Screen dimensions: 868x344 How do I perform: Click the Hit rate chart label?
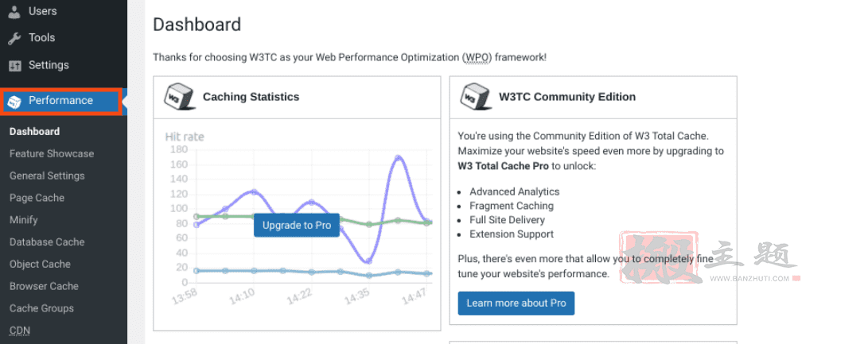click(x=185, y=137)
